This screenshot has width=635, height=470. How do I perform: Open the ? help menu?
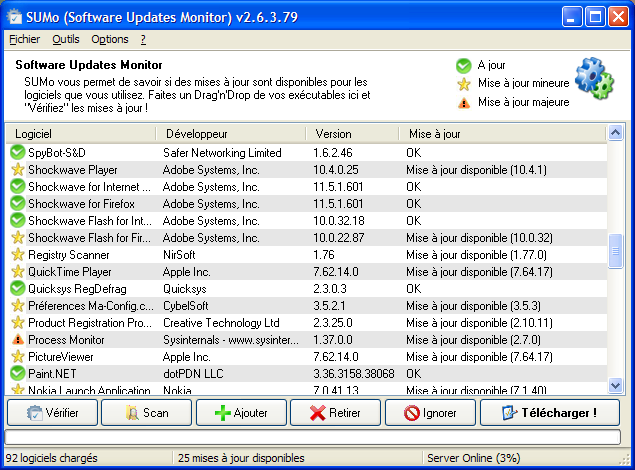point(143,39)
